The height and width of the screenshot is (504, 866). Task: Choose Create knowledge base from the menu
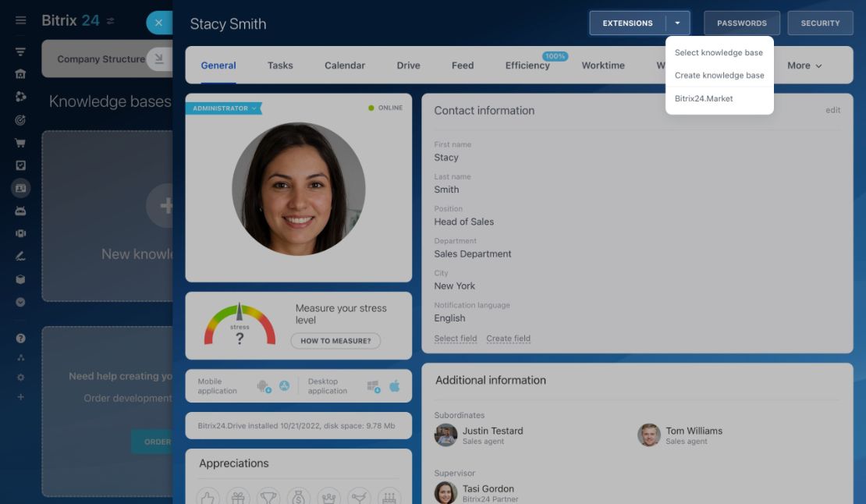(719, 75)
